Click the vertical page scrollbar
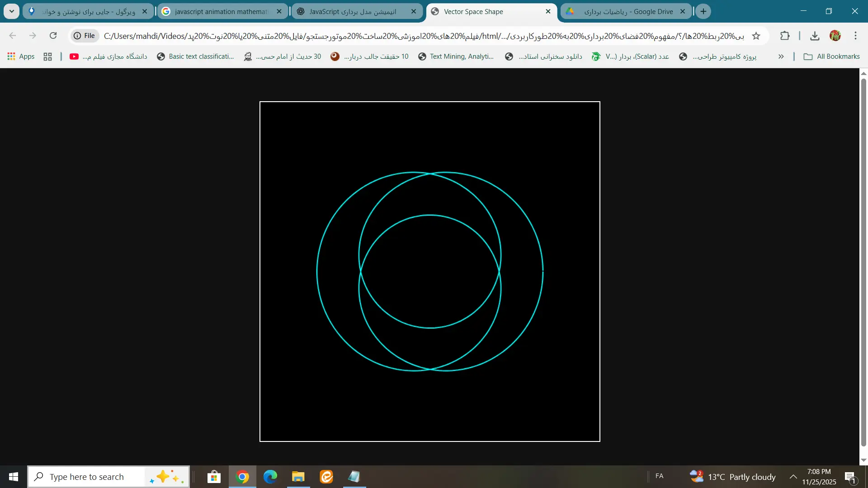Image resolution: width=868 pixels, height=488 pixels. pos(863,262)
